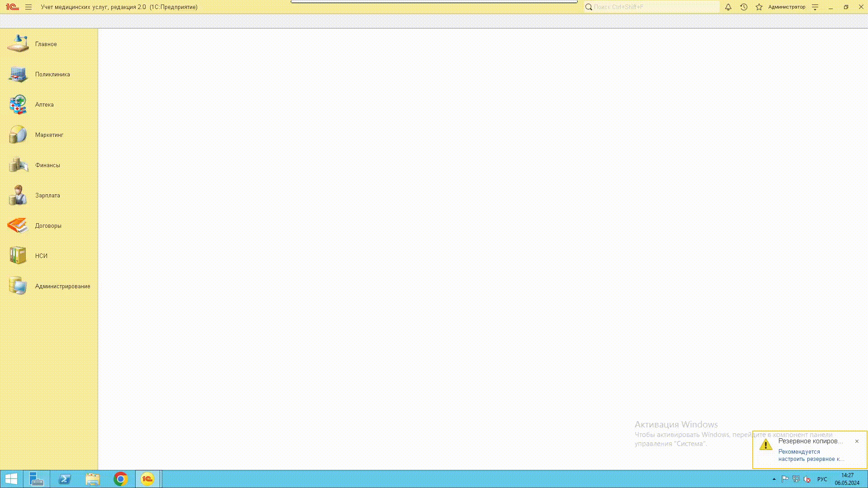
Task: Show the history clock icon
Action: click(x=744, y=7)
